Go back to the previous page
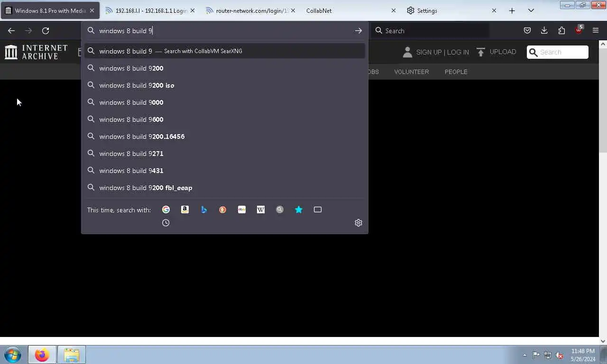Viewport: 607px width, 364px height. [11, 31]
